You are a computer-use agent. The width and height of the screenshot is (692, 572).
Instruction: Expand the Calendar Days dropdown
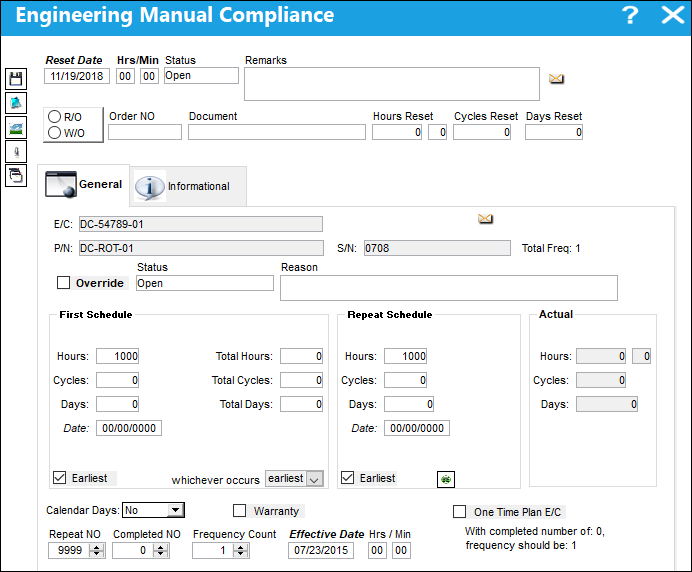click(x=175, y=510)
